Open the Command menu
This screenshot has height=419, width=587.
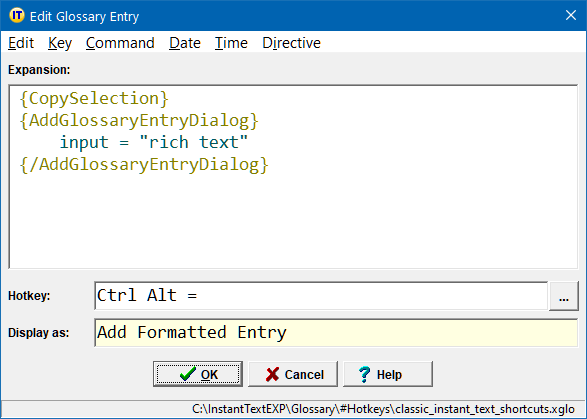click(120, 43)
